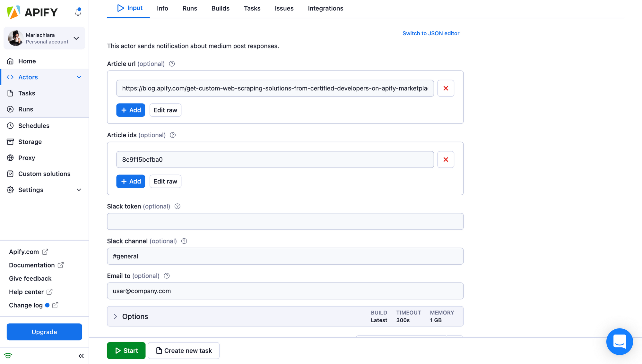Click Switch to JSON editor link
This screenshot has width=642, height=364.
click(x=430, y=33)
